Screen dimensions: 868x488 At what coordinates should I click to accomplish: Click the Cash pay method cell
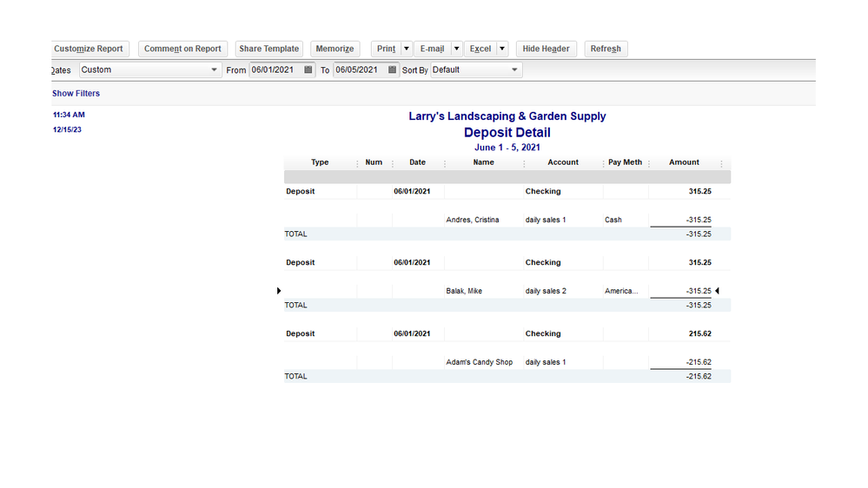click(x=613, y=220)
